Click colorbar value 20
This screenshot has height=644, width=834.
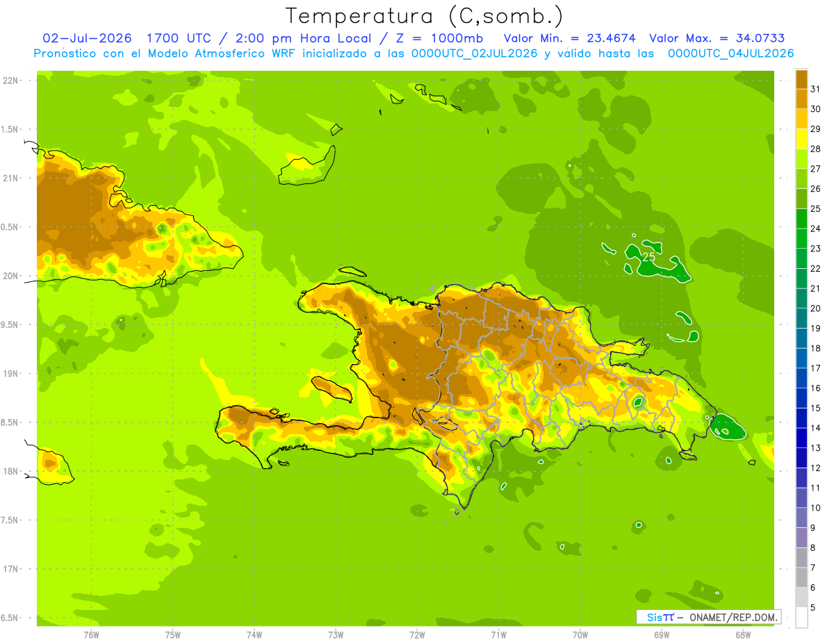pyautogui.click(x=816, y=308)
